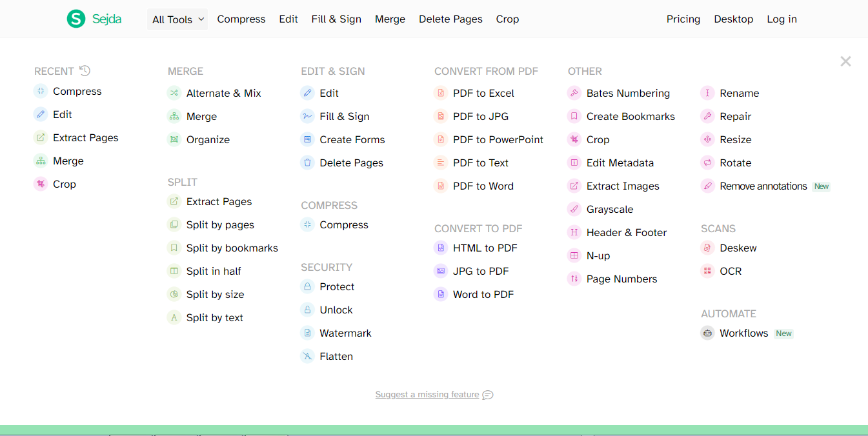The width and height of the screenshot is (868, 436).
Task: Click the N-up grid icon
Action: tap(574, 255)
